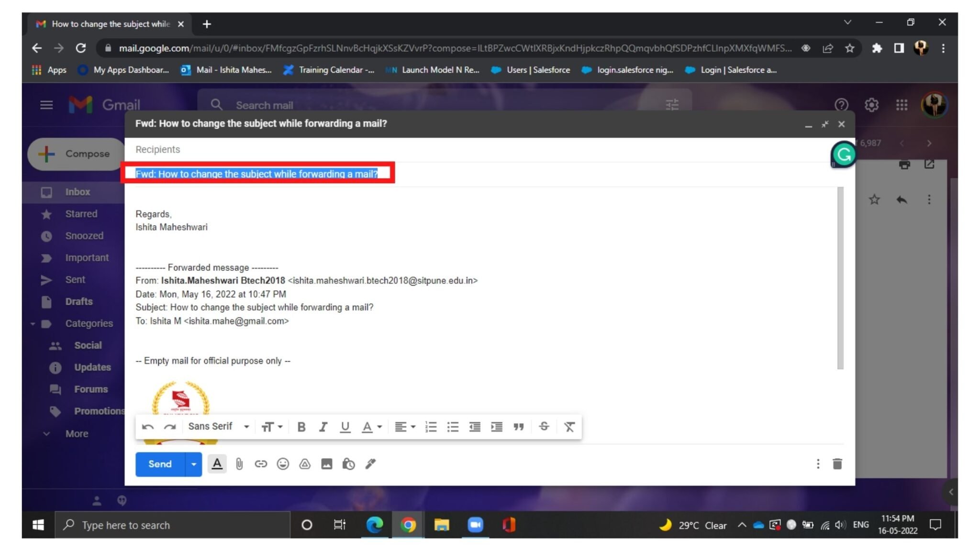Screen dimensions: 980x551
Task: Apply numbered list formatting
Action: coord(431,427)
